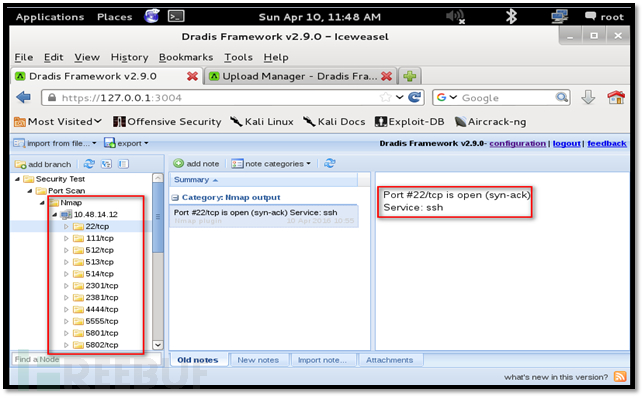Open the Help menu
The image size is (644, 398).
pyautogui.click(x=276, y=57)
